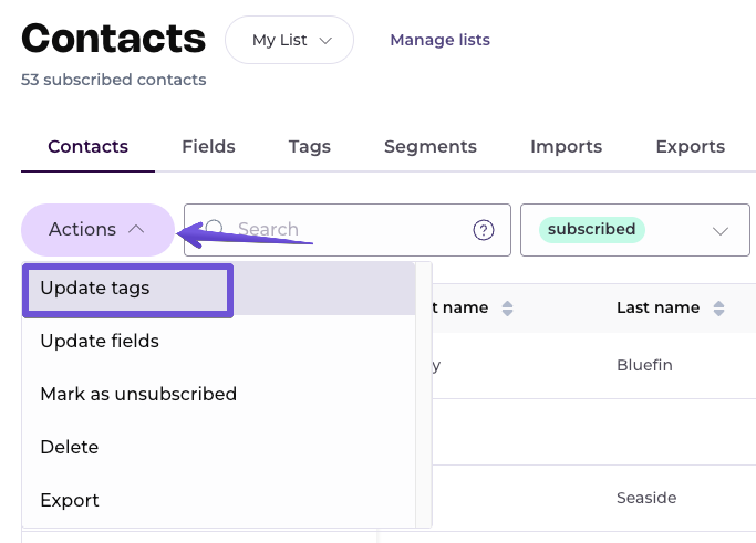
Task: Switch to the Tags tab
Action: tap(309, 147)
